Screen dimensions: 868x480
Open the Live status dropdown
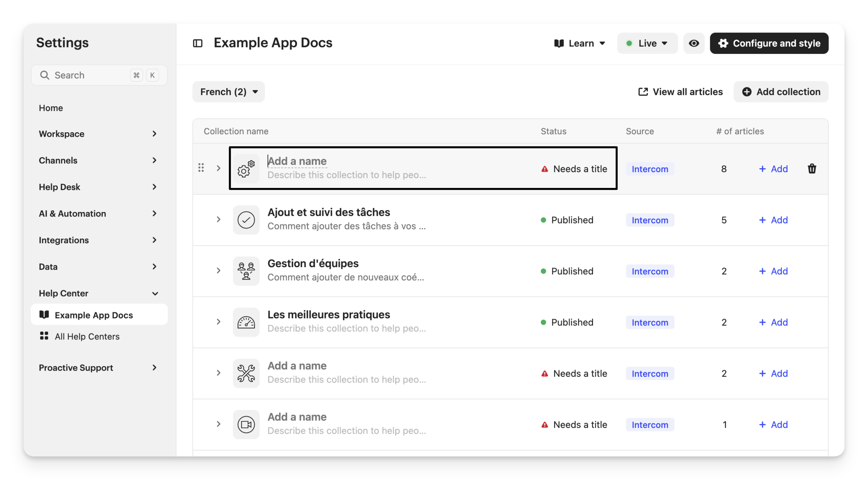647,43
